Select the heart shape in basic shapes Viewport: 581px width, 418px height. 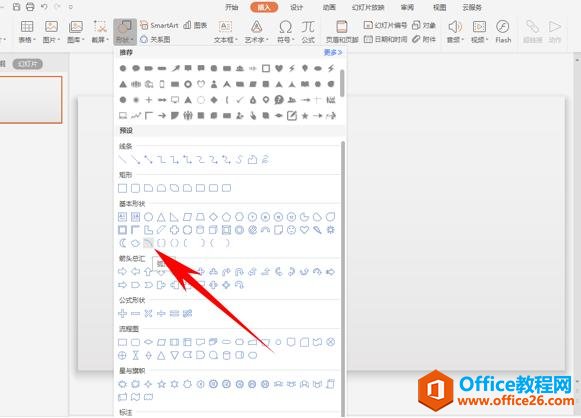(304, 230)
